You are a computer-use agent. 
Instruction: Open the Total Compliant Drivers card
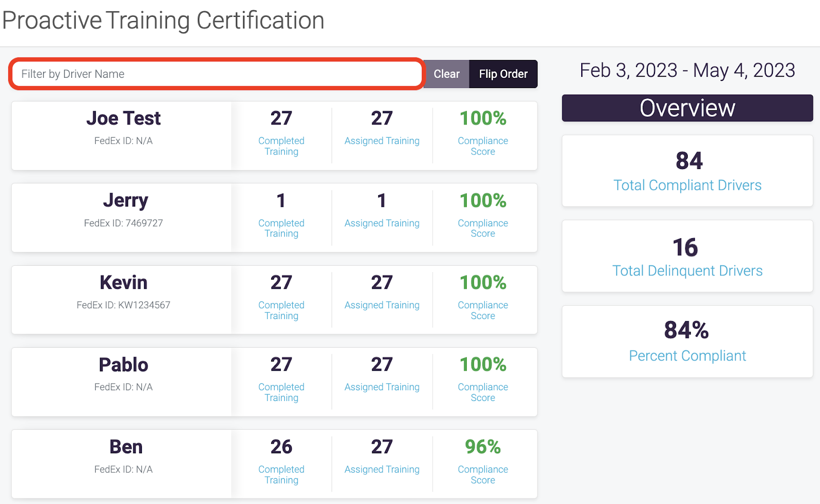[x=687, y=171]
